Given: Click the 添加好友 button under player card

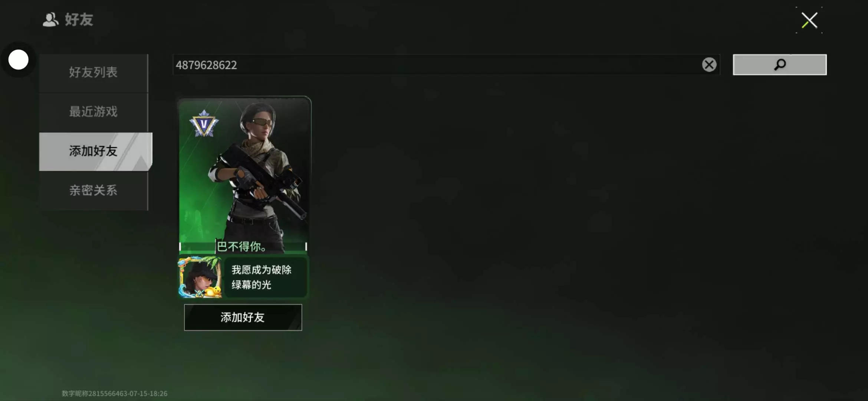Looking at the screenshot, I should click(x=243, y=317).
